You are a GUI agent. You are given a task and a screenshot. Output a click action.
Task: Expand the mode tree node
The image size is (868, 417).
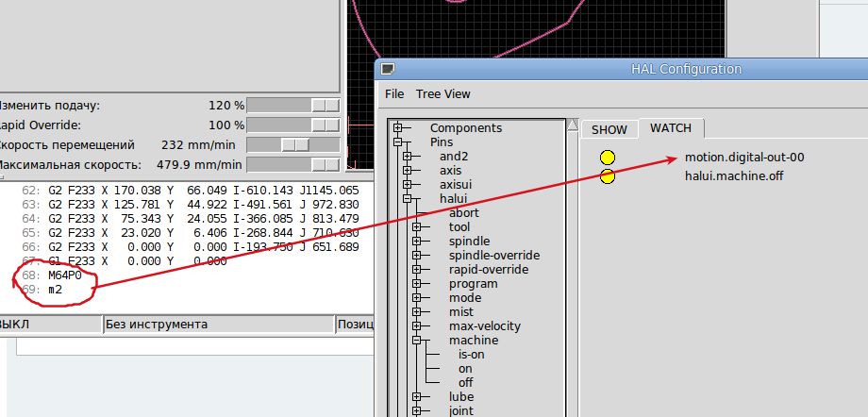point(416,298)
